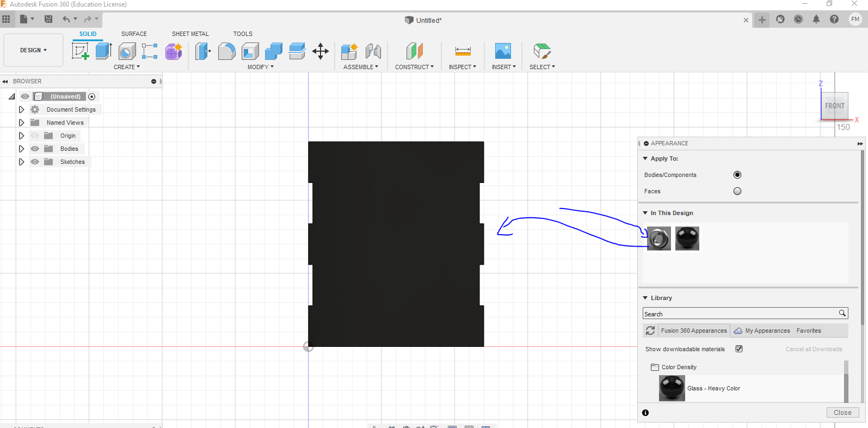The width and height of the screenshot is (868, 428).
Task: Click the Measure tool under Inspect
Action: tap(463, 51)
